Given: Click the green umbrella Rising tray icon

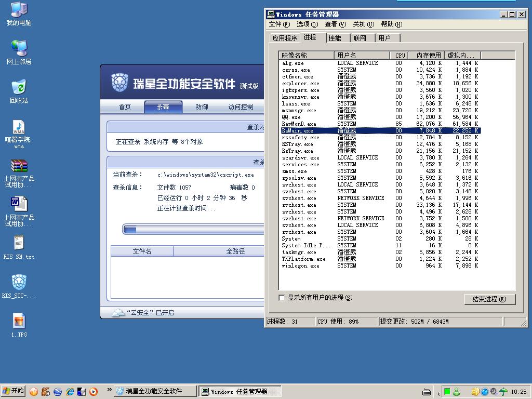Looking at the screenshot, I should click(503, 392).
